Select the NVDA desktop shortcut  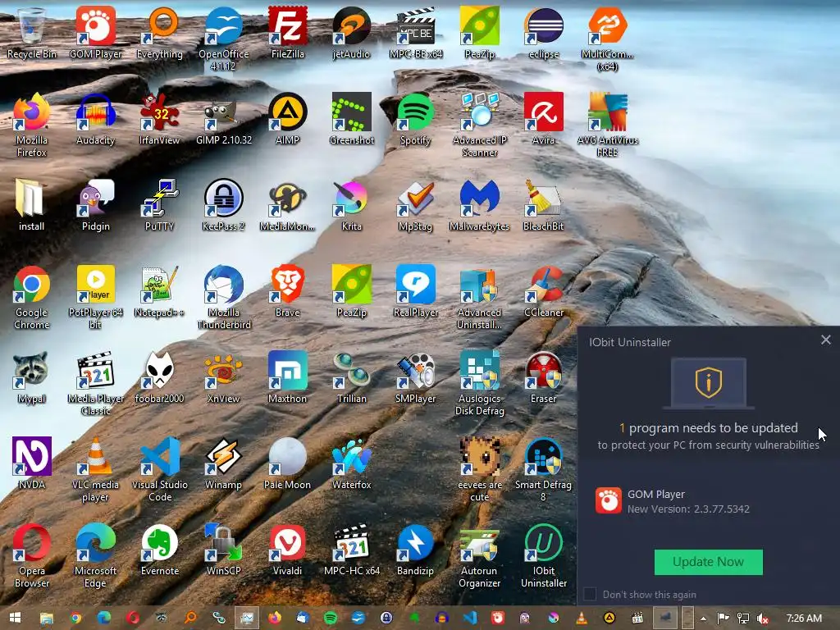pos(32,463)
